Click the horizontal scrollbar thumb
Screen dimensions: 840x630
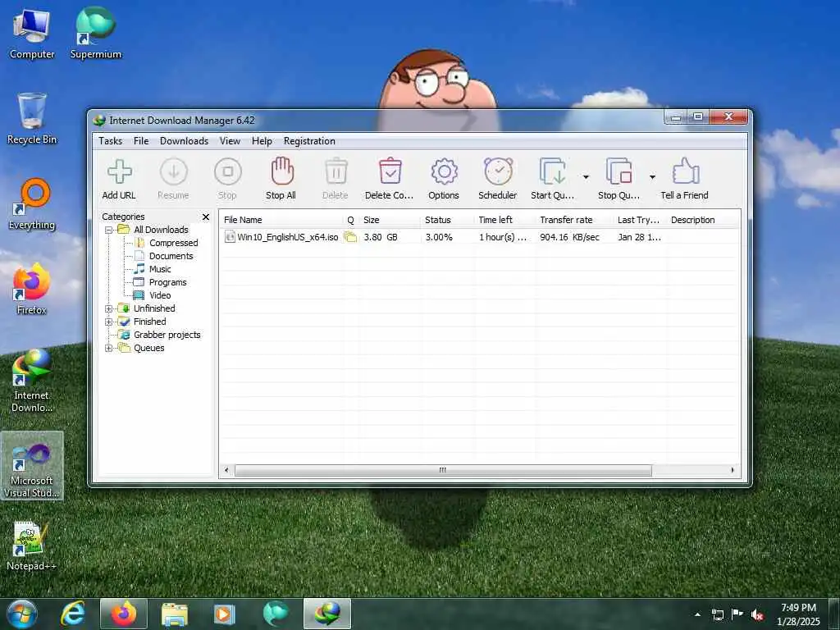tap(443, 470)
